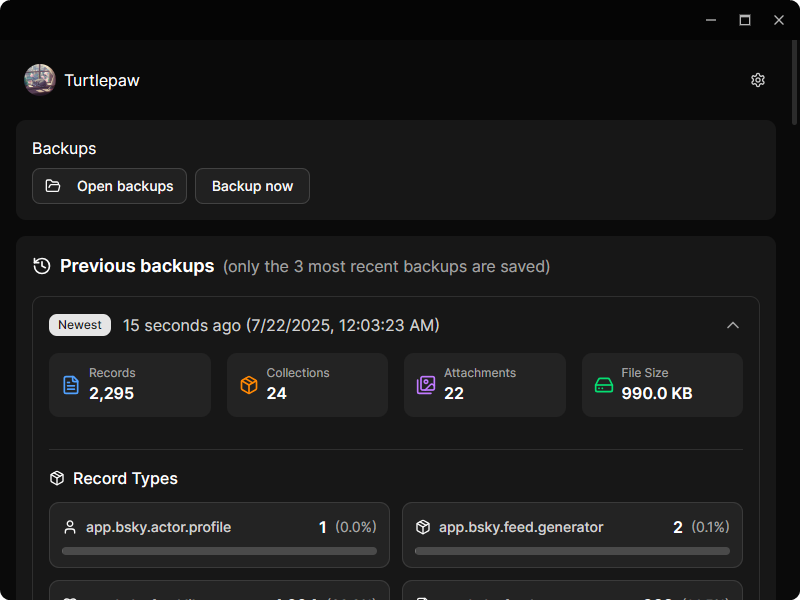Screen dimensions: 800x600
Task: Select the File Size 990.0 KB card
Action: pyautogui.click(x=662, y=384)
